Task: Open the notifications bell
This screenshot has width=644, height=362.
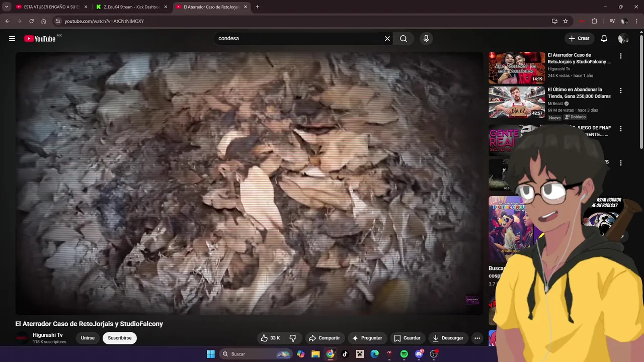Action: (604, 39)
